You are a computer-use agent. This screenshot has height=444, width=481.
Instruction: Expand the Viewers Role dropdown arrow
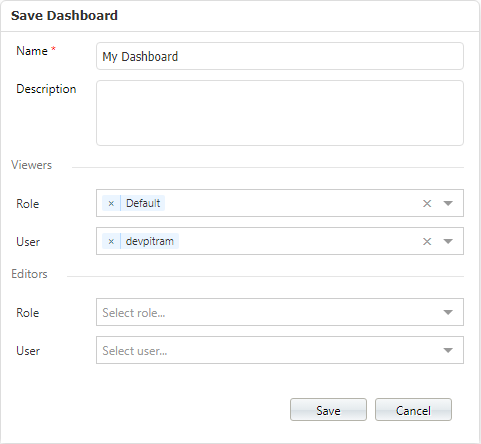coord(448,203)
